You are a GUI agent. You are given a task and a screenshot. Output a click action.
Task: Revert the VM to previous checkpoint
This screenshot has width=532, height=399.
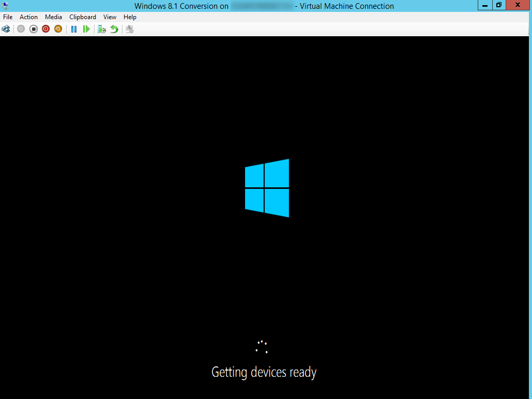[114, 29]
